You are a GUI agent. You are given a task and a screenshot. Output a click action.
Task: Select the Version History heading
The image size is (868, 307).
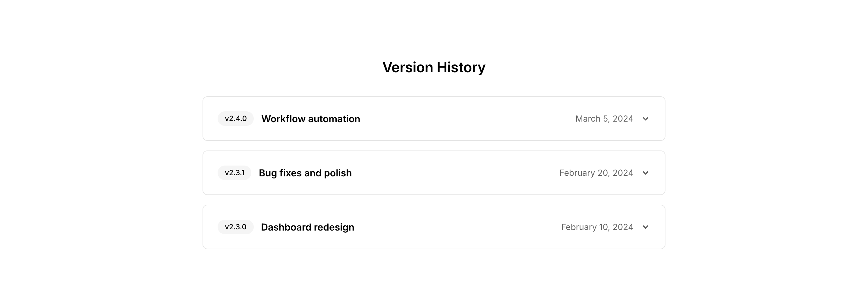point(434,67)
